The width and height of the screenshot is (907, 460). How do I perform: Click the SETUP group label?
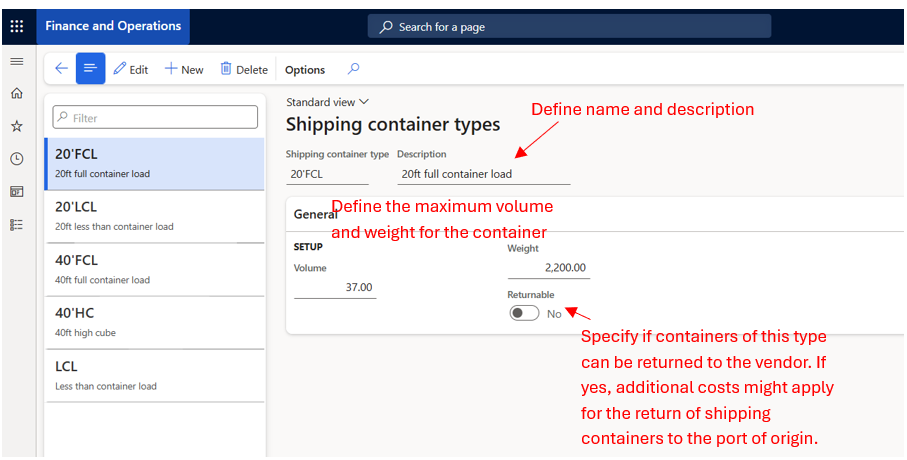pyautogui.click(x=308, y=247)
